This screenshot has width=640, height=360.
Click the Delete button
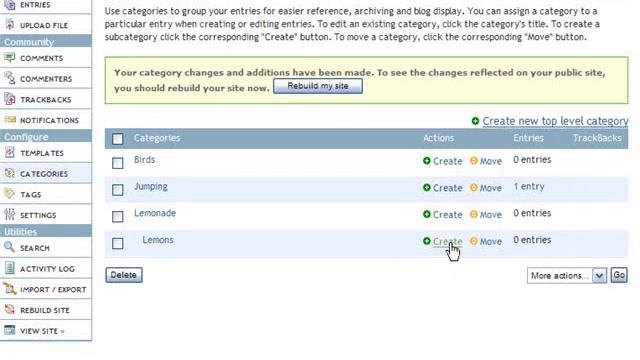click(124, 275)
